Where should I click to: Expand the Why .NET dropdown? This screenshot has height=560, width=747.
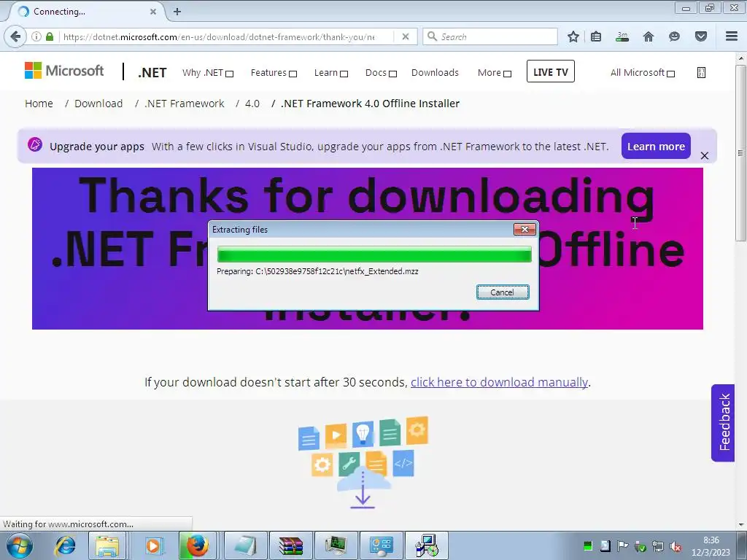(208, 73)
